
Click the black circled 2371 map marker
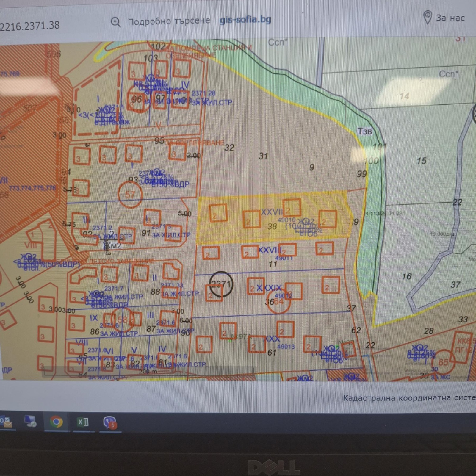221,284
